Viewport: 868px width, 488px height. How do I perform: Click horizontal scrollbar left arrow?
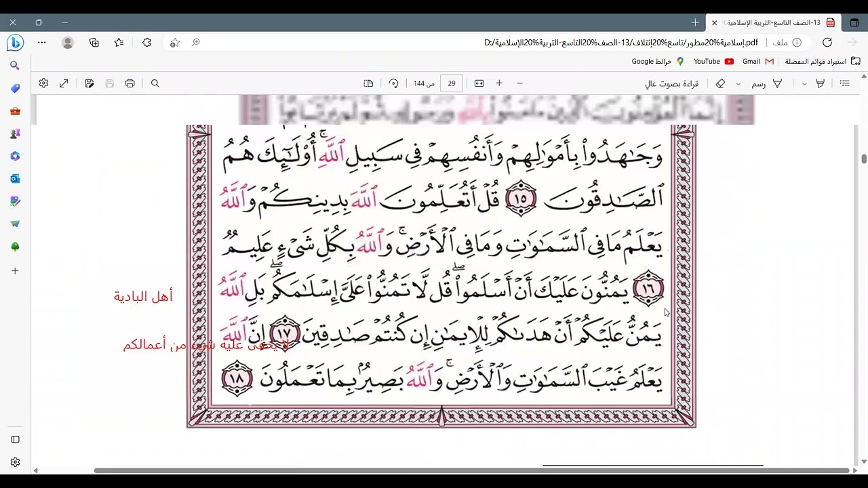tap(35, 470)
